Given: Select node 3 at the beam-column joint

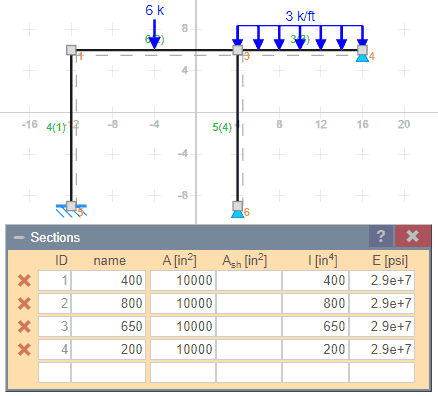Looking at the screenshot, I should tap(237, 50).
